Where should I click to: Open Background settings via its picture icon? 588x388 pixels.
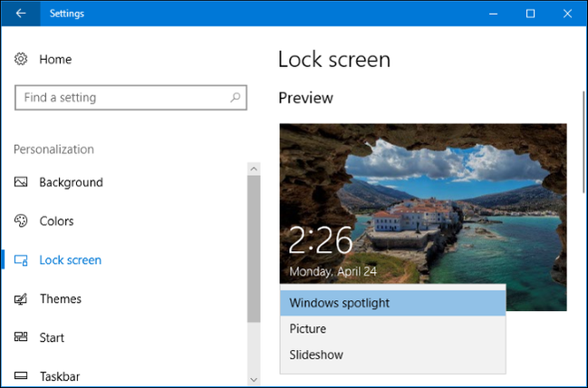(x=22, y=182)
